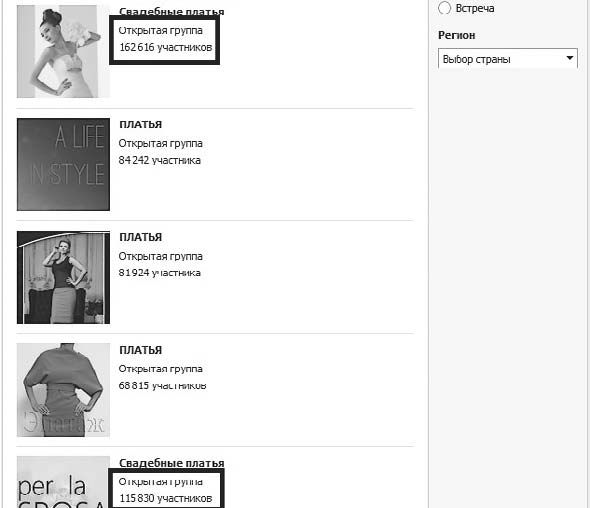Open the mannequin dress group thumbnail

tap(63, 390)
